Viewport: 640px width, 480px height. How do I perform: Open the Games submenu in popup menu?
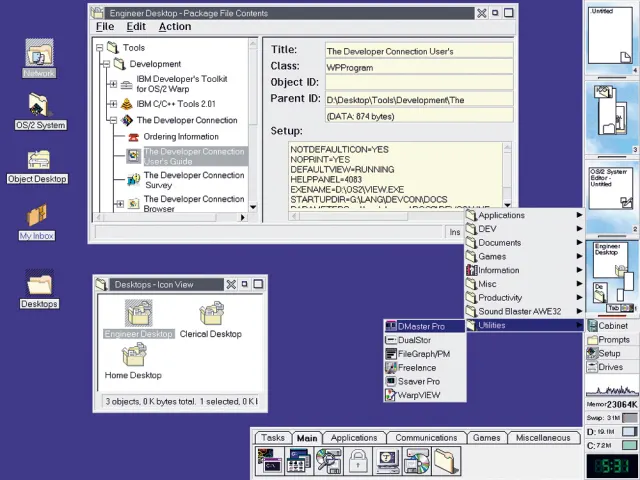(524, 256)
